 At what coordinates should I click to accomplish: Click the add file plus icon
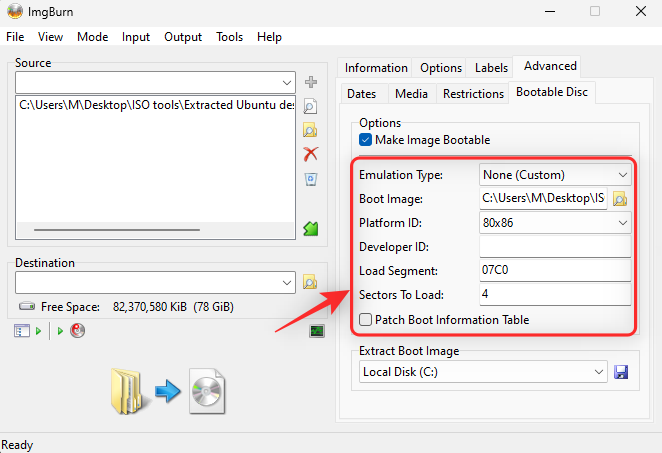coord(311,82)
